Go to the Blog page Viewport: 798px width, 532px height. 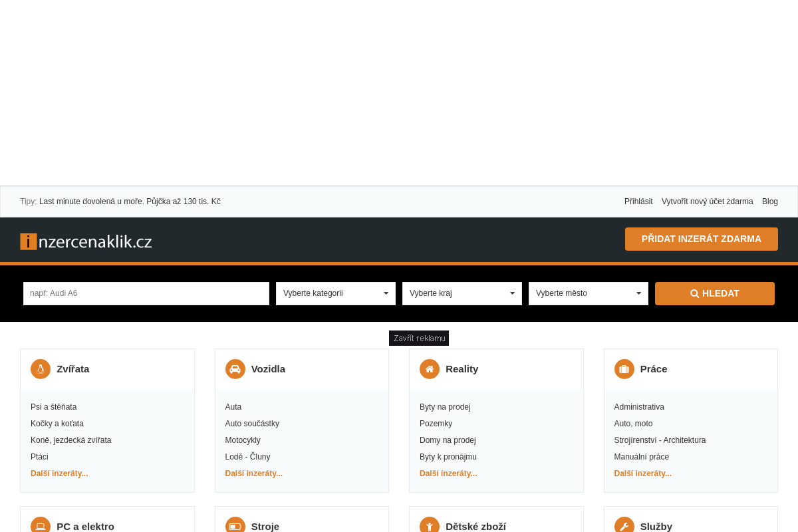pos(769,201)
